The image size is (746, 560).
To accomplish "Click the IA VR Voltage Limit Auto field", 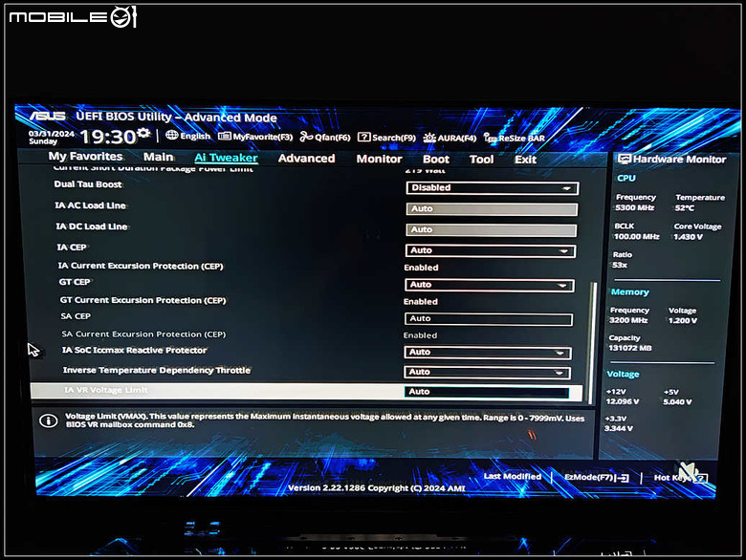I will [x=487, y=392].
